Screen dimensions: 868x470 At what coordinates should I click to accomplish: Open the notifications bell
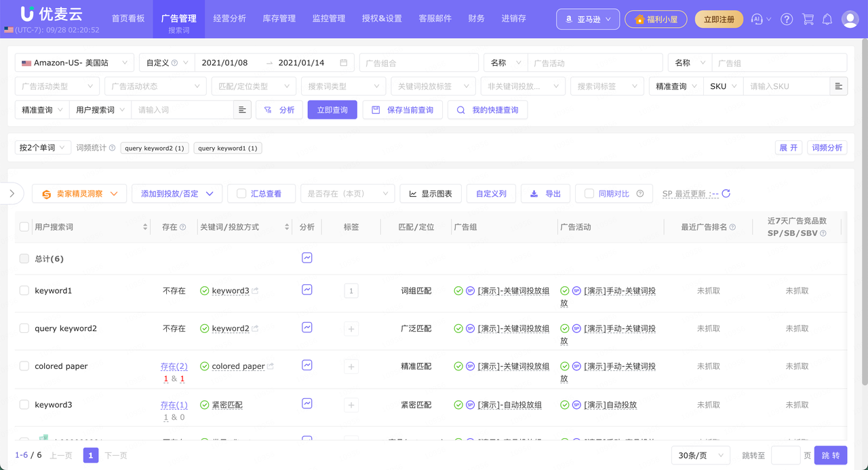pyautogui.click(x=827, y=19)
